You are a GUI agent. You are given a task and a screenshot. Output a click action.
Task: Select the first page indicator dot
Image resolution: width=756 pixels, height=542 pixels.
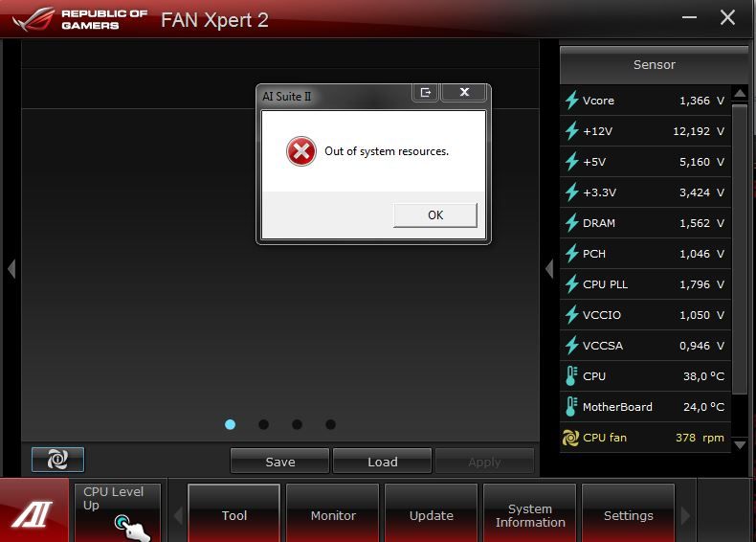click(230, 424)
